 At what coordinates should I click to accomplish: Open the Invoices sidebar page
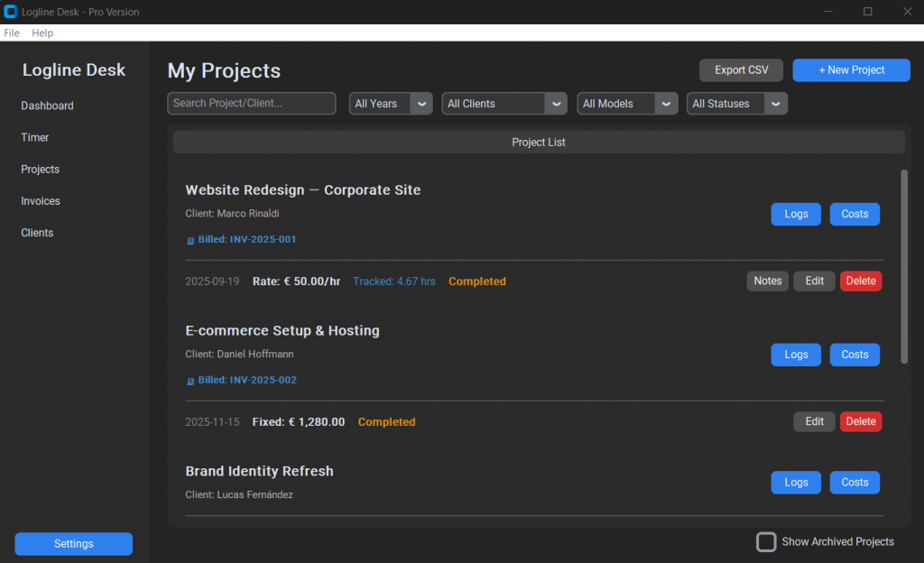[x=41, y=201]
